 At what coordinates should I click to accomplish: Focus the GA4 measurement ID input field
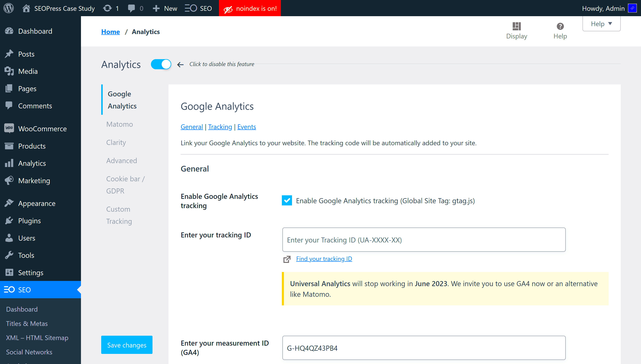(x=424, y=348)
